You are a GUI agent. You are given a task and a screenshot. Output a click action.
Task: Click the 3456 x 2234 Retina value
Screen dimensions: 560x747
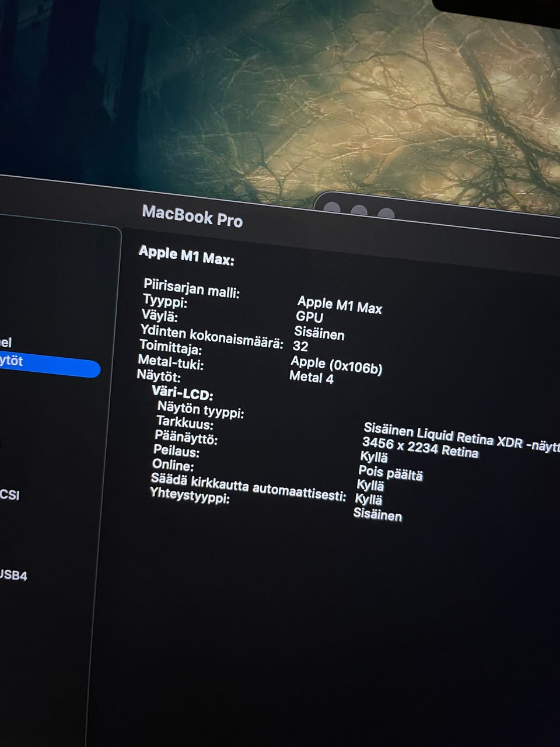[420, 447]
